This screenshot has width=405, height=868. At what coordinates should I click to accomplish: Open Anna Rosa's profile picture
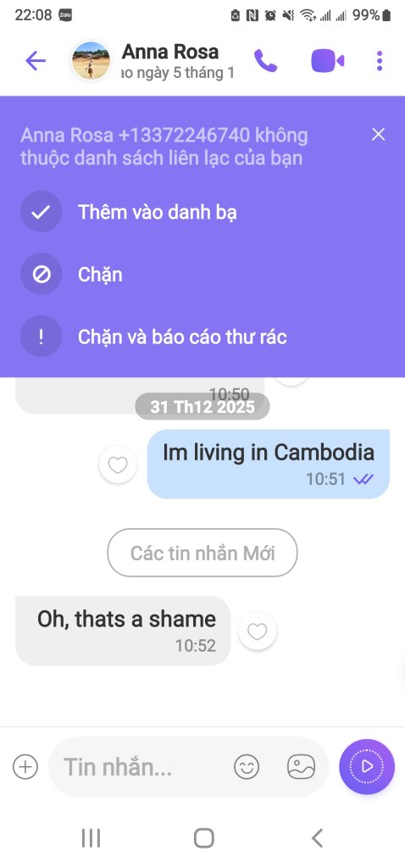pyautogui.click(x=91, y=61)
